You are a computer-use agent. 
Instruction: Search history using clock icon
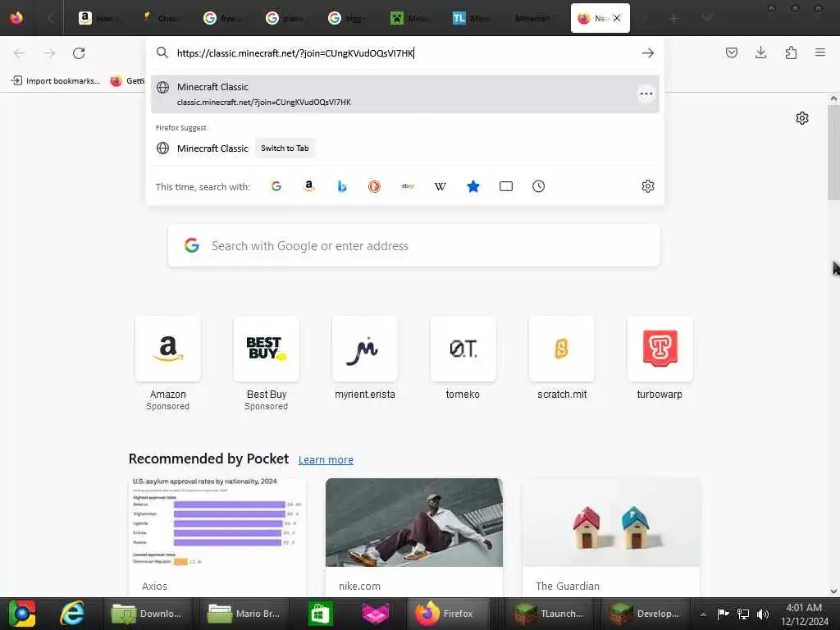coord(538,186)
